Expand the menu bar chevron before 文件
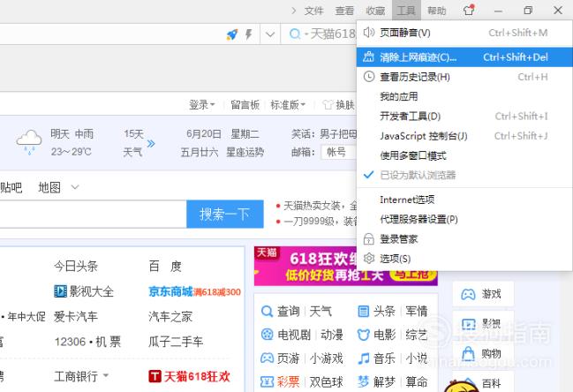The image size is (573, 392). coord(294,11)
